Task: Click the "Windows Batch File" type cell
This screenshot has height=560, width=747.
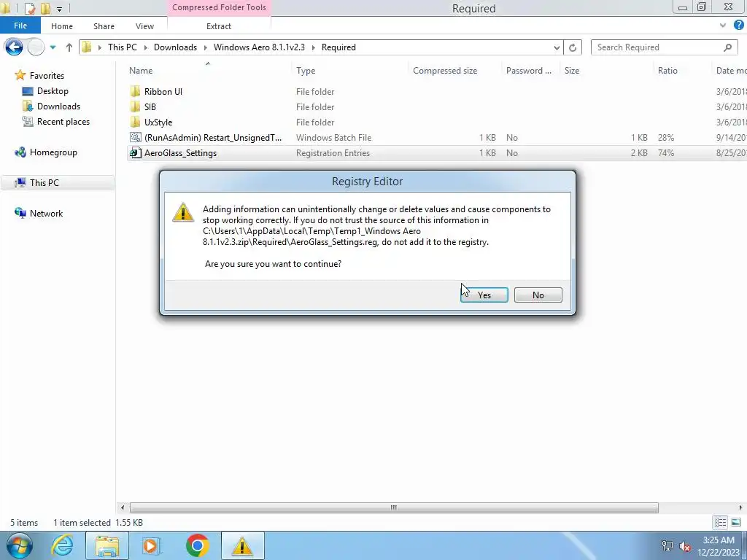Action: pyautogui.click(x=333, y=137)
